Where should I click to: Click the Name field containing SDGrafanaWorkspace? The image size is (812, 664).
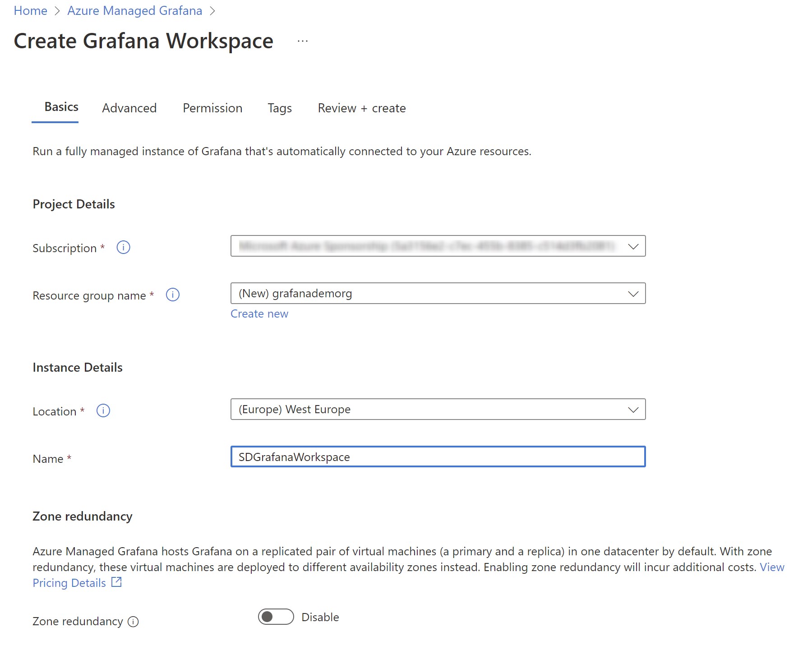[x=438, y=456]
